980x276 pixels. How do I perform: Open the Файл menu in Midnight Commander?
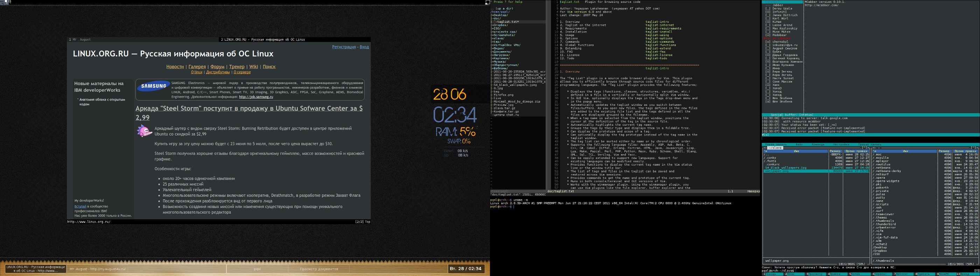(x=799, y=145)
